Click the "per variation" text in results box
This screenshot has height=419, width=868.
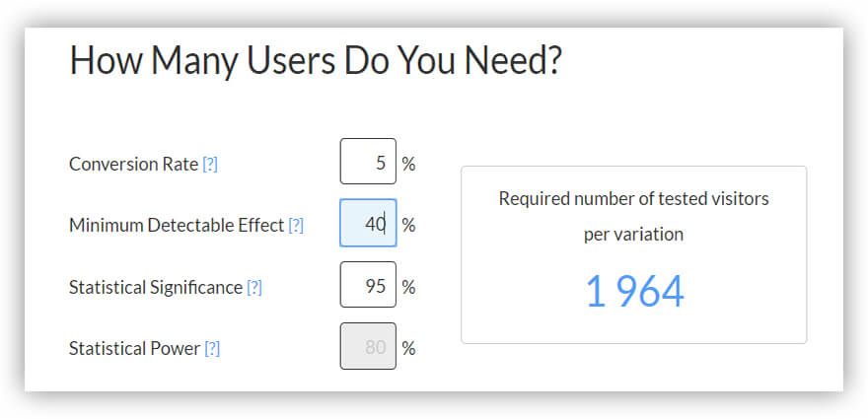click(633, 236)
